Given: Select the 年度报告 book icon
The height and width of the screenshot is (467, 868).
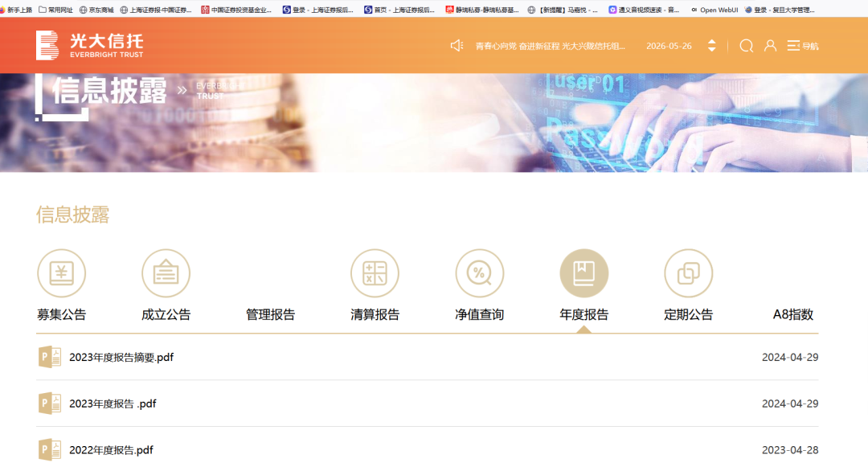Looking at the screenshot, I should (584, 273).
